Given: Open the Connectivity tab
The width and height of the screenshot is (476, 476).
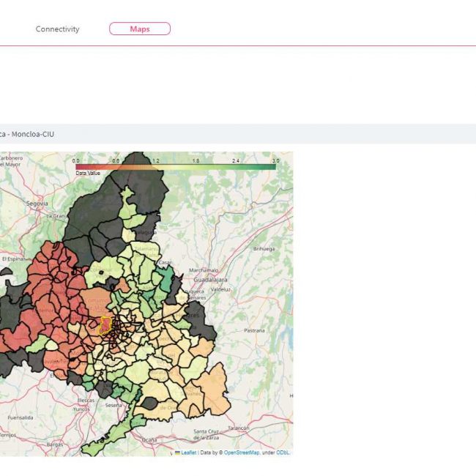Looking at the screenshot, I should (57, 29).
